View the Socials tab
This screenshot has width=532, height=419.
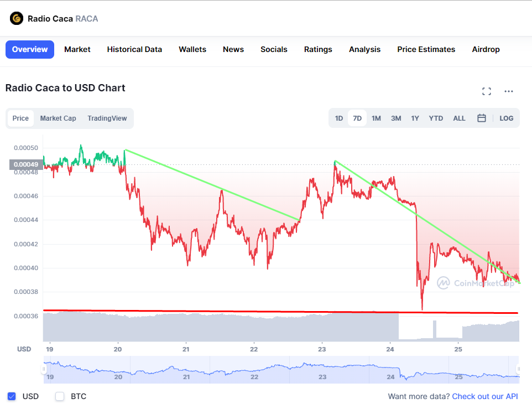[274, 49]
